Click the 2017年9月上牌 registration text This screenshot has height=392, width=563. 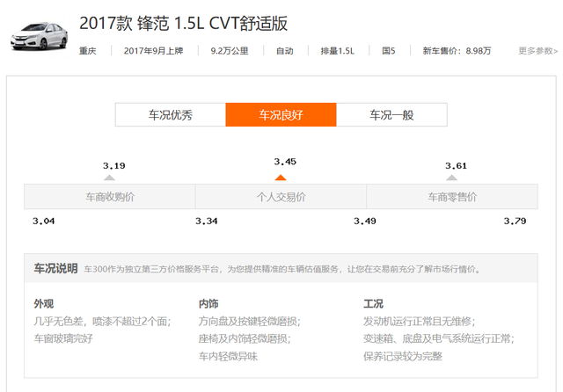(x=153, y=51)
